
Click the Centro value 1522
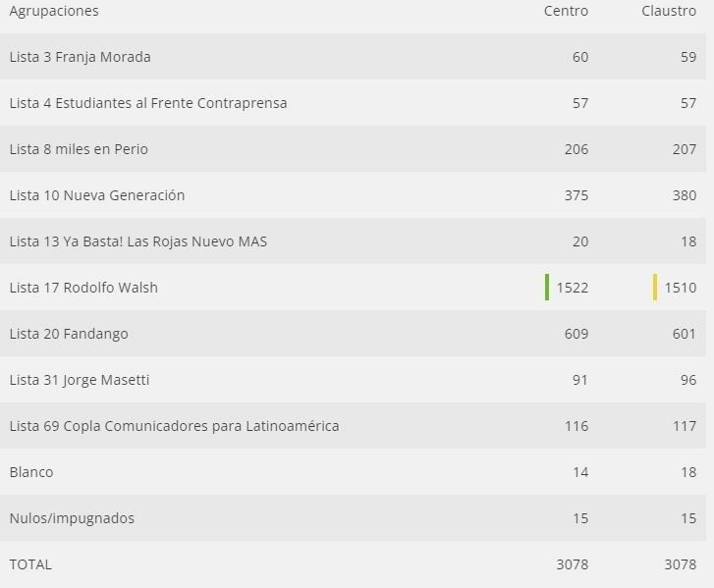click(572, 288)
